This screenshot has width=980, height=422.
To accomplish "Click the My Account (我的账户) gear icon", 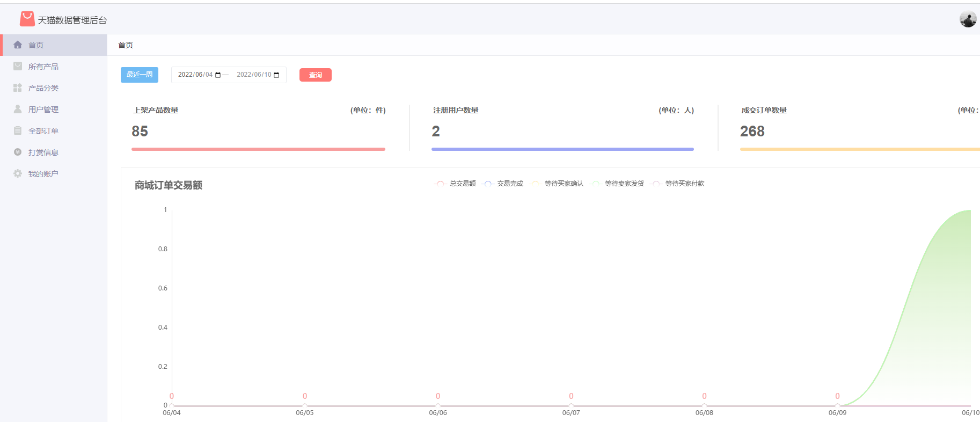I will [x=18, y=173].
